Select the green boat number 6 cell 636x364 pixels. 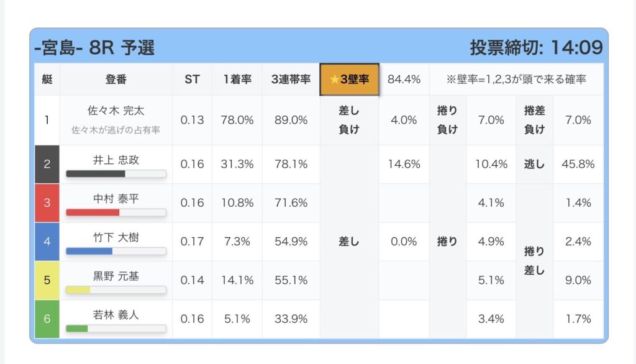pyautogui.click(x=47, y=319)
